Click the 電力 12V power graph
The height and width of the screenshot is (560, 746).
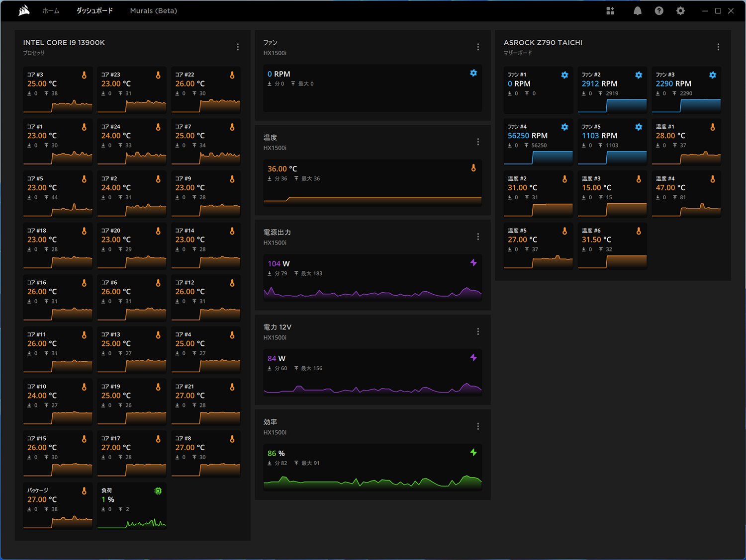point(373,388)
